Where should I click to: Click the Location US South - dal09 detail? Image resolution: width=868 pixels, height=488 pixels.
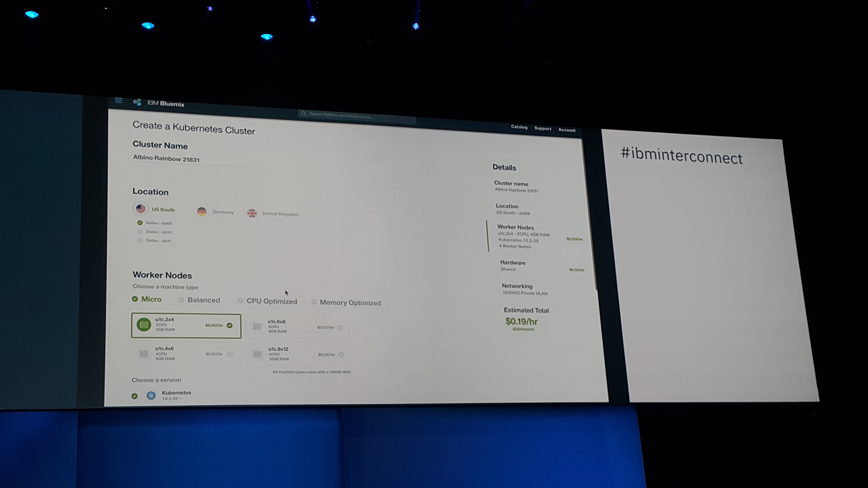(x=513, y=209)
